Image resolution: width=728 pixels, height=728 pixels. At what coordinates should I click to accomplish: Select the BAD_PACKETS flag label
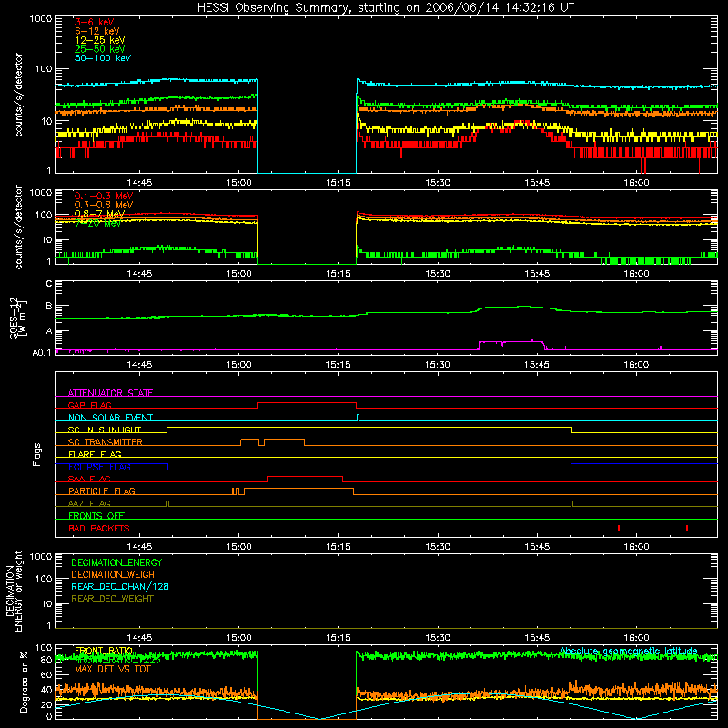click(99, 529)
